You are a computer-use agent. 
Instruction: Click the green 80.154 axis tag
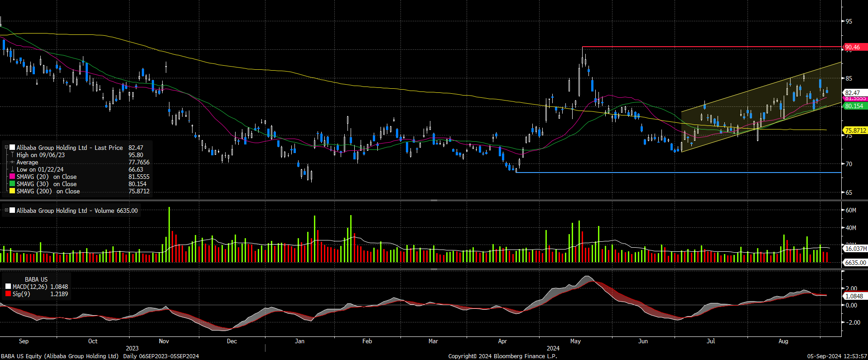[855, 106]
